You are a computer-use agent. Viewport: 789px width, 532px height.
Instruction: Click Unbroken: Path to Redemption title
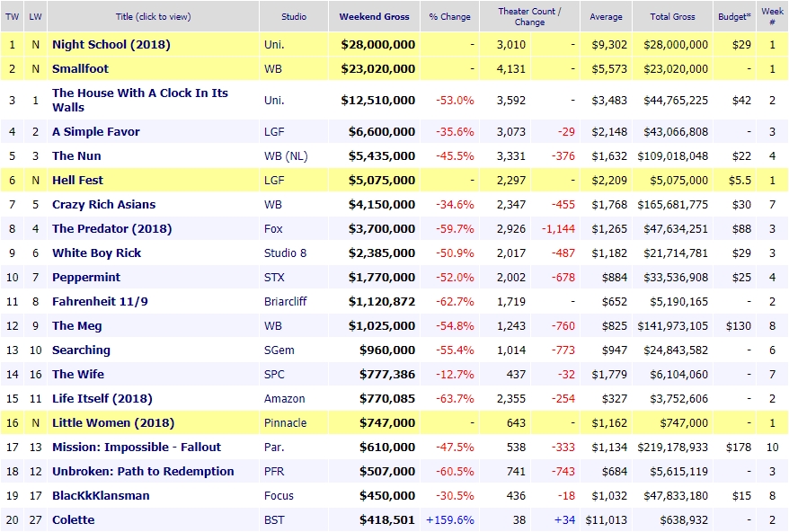click(143, 471)
